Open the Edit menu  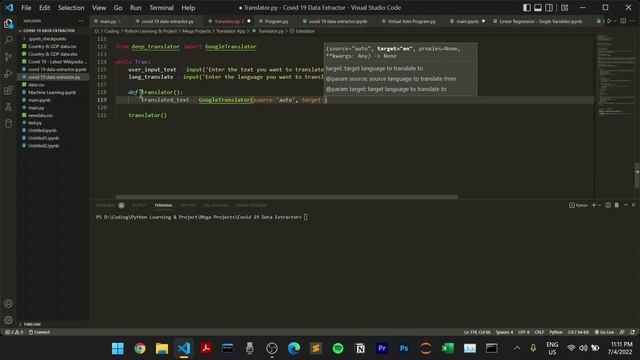click(44, 8)
